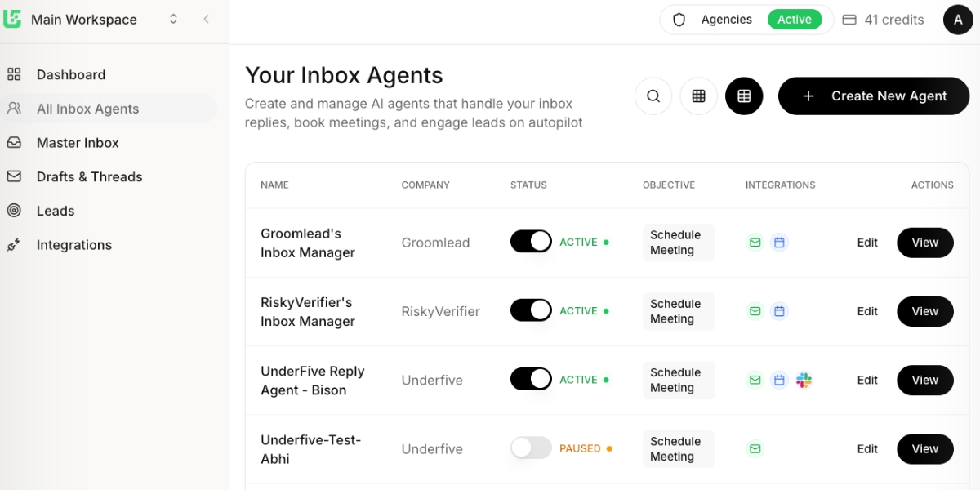Screen dimensions: 980x490
Task: Check remaining credits via 41 credits indicator
Action: (883, 19)
